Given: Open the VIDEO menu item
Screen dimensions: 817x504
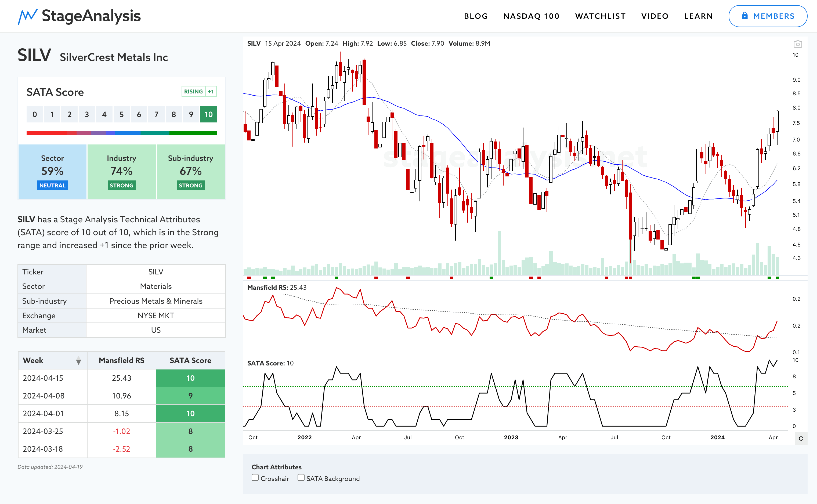Looking at the screenshot, I should 655,16.
